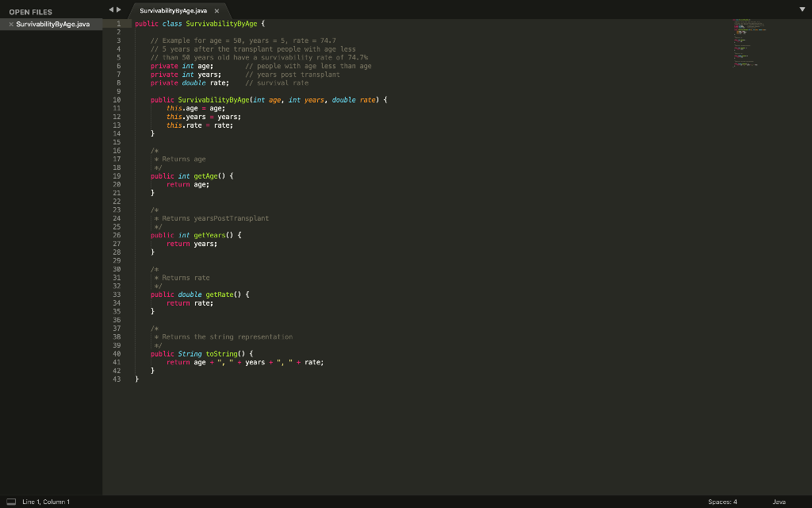The image size is (812, 508).
Task: Click the getYears method name
Action: pos(209,235)
